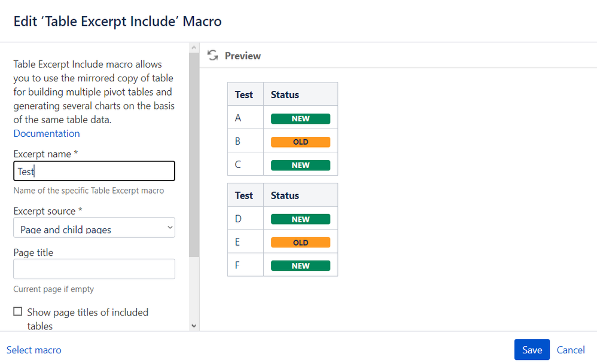Click NEW status badge in row F
This screenshot has height=364, width=597.
pos(300,266)
